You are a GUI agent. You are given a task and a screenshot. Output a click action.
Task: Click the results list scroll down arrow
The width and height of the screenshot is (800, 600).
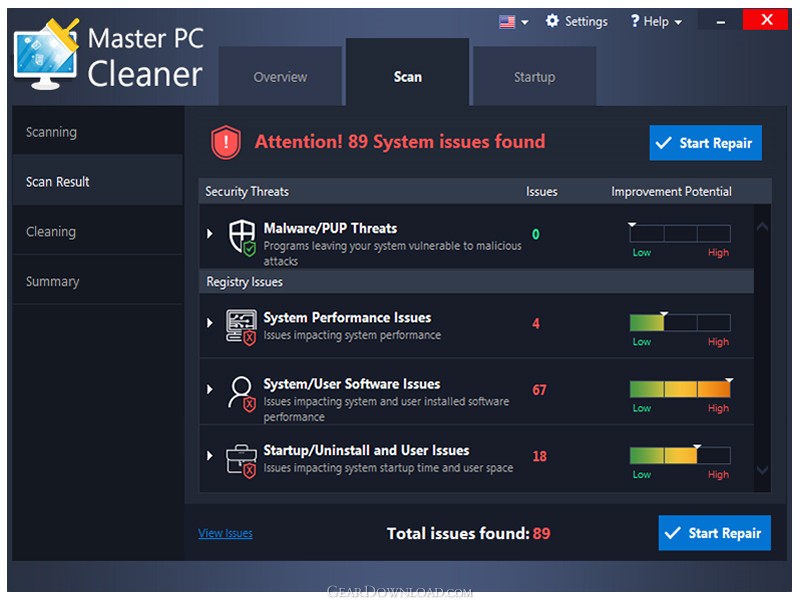click(763, 470)
